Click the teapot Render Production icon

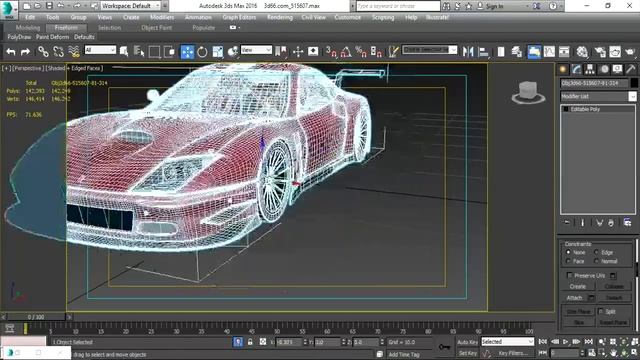coord(630,51)
